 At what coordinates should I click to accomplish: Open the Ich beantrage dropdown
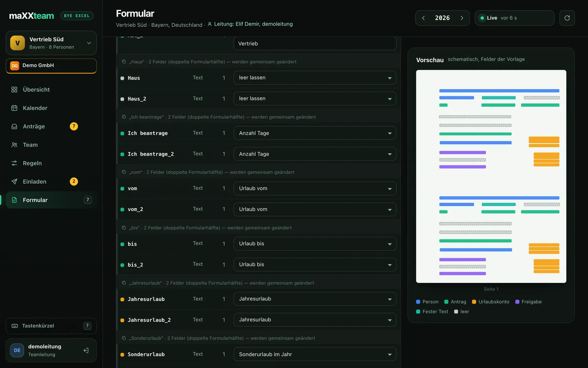(315, 133)
